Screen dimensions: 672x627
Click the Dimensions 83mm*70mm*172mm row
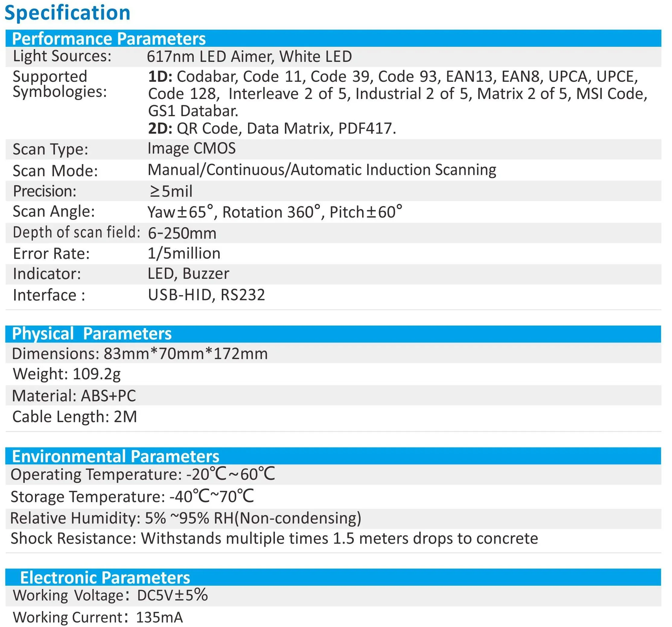(140, 354)
